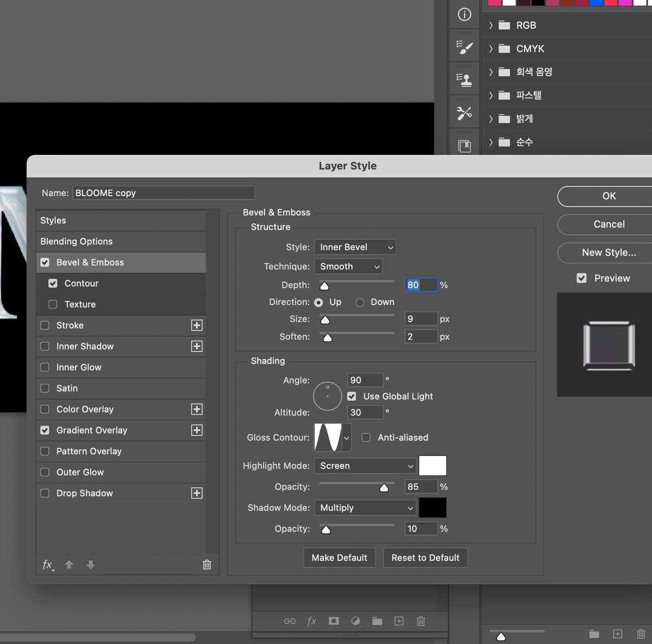Click the link layers icon in Layers panel
Image resolution: width=652 pixels, height=644 pixels.
[x=290, y=621]
